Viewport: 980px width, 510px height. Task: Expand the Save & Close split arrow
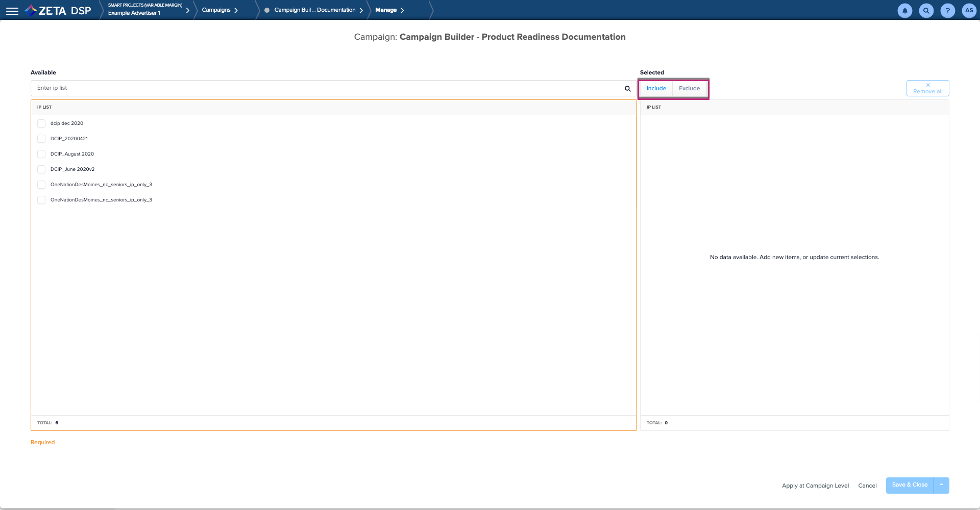coord(941,485)
